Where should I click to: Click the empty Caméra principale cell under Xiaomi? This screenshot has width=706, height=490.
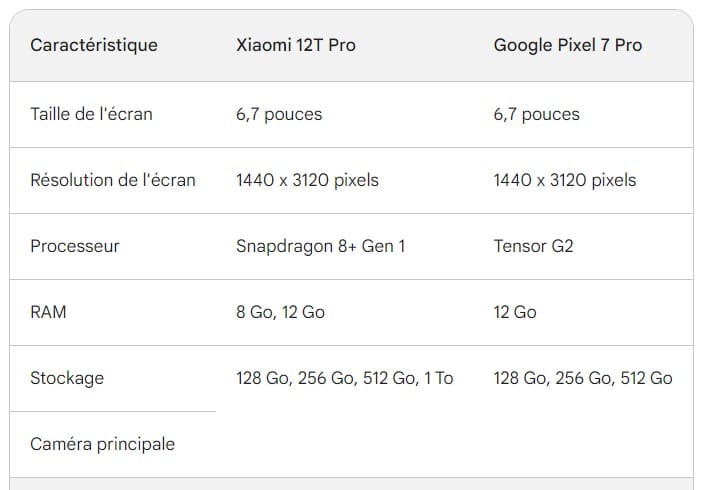(x=345, y=444)
